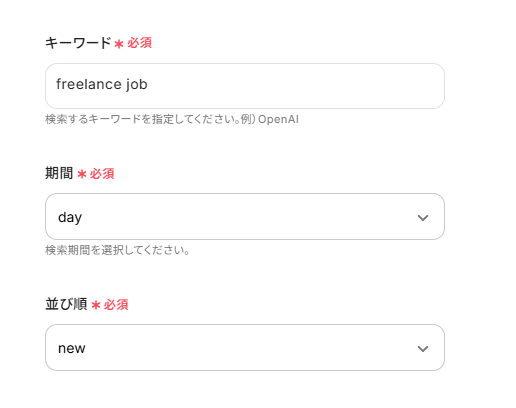The height and width of the screenshot is (408, 516).
Task: Open the 並び順 dropdown showing new
Action: point(245,347)
